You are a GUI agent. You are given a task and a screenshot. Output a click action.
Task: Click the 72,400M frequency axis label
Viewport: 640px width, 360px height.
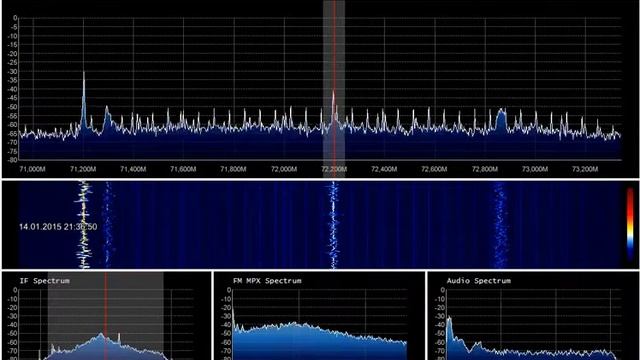point(384,169)
